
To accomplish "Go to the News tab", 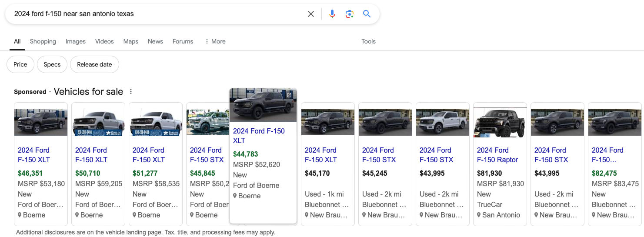I will click(155, 41).
